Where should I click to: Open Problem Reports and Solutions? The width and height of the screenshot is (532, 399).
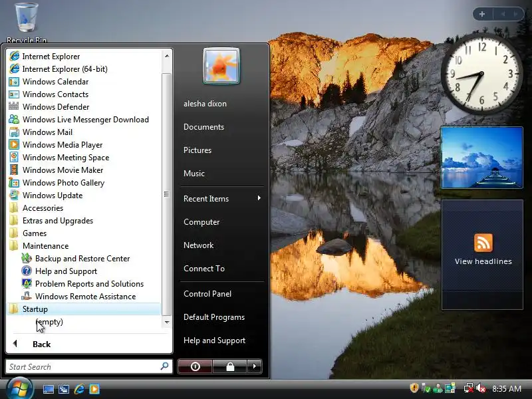[x=84, y=284]
